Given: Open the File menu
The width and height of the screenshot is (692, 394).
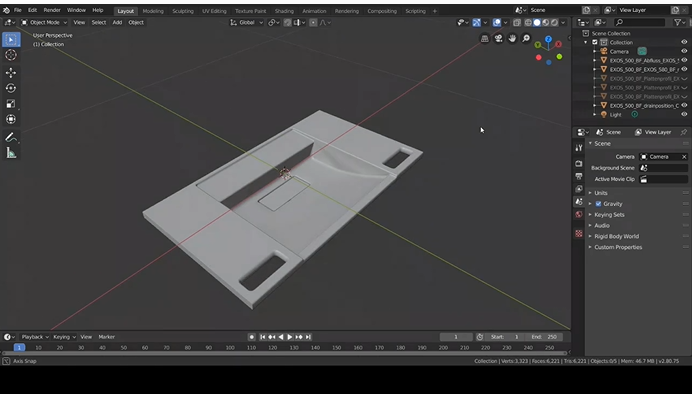Looking at the screenshot, I should [x=18, y=10].
